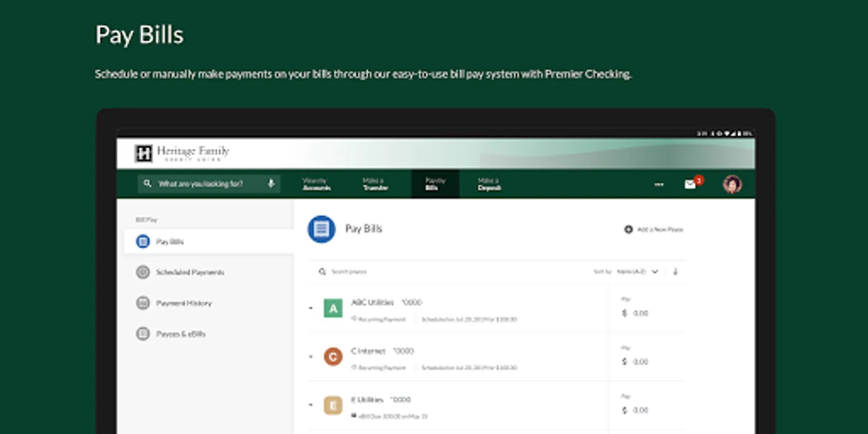
Task: Click the tan E icon for E Utilities
Action: (333, 406)
